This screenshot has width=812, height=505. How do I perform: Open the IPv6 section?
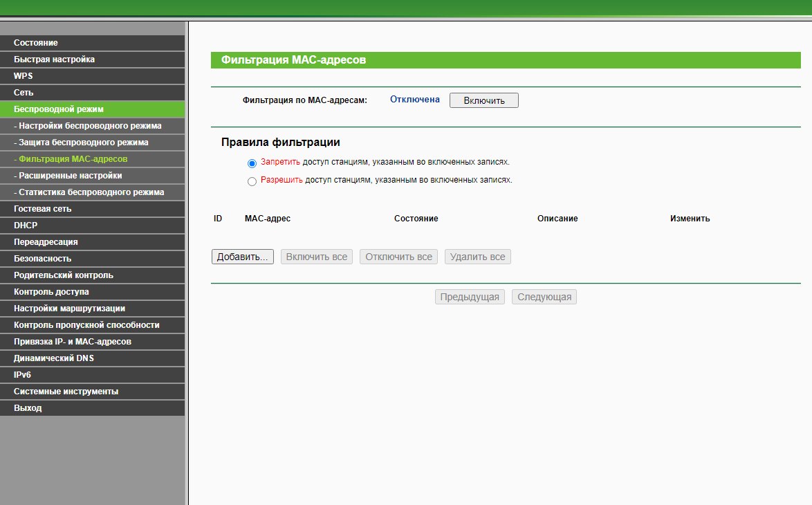point(92,374)
